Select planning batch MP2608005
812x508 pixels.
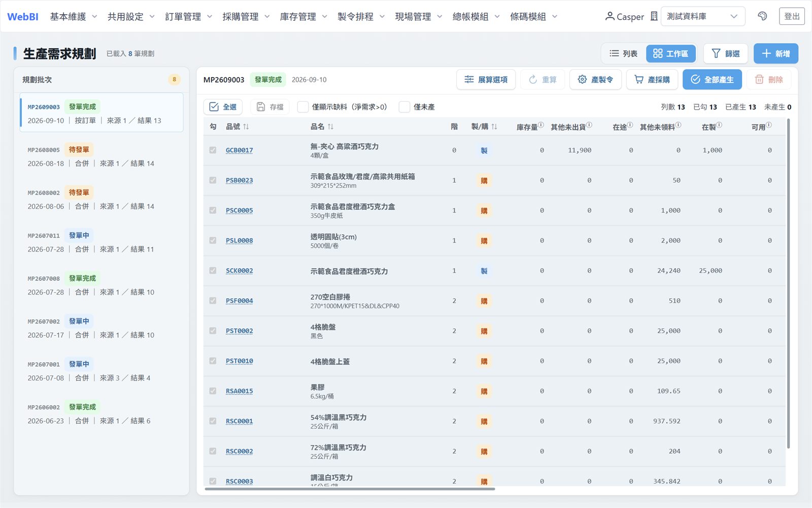101,156
